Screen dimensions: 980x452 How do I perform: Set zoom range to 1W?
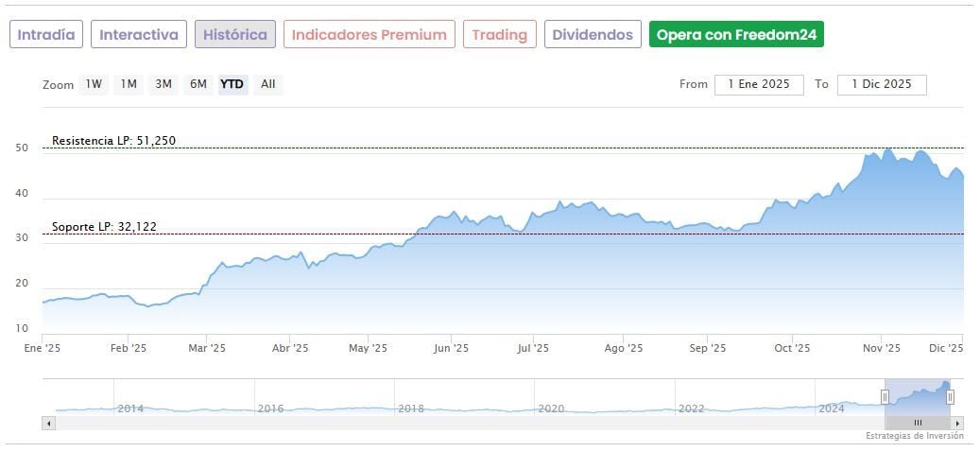94,84
